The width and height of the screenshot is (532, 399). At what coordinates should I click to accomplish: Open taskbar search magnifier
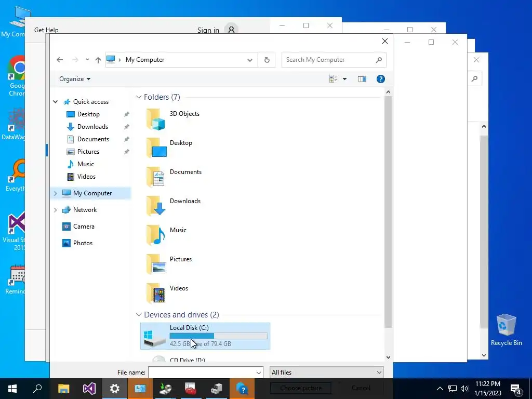click(x=37, y=389)
